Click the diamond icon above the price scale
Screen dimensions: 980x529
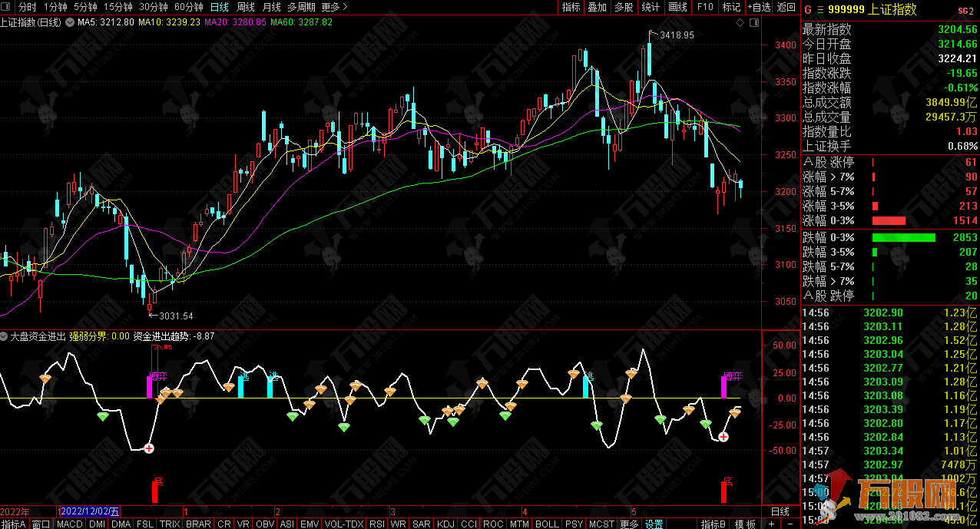click(740, 22)
